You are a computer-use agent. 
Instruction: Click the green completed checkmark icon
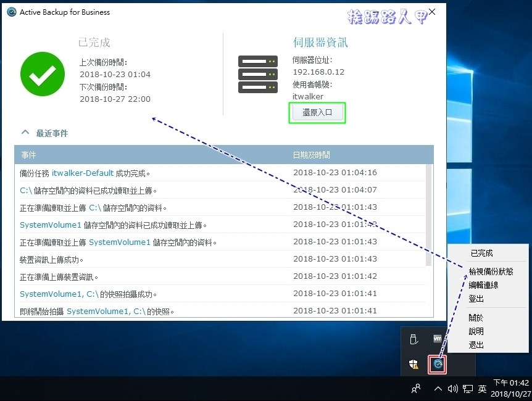pyautogui.click(x=43, y=74)
